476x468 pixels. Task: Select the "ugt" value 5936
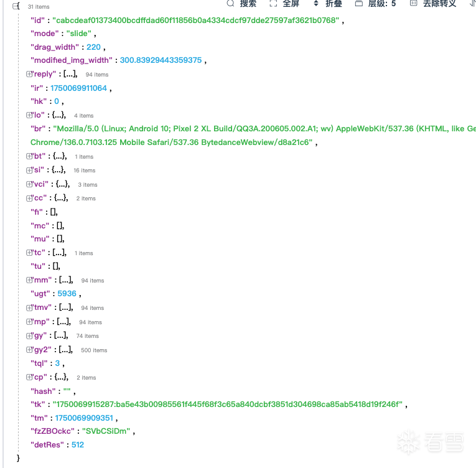click(x=67, y=294)
